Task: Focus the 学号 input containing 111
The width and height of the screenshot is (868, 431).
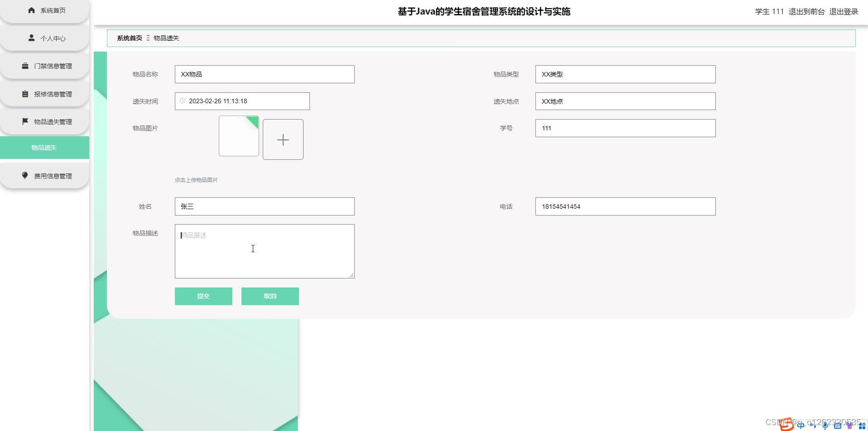Action: [x=625, y=128]
